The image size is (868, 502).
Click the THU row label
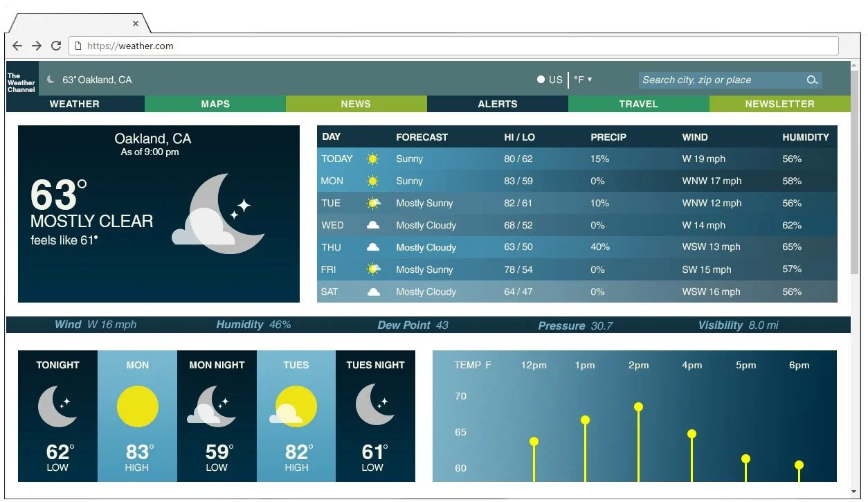click(x=331, y=247)
